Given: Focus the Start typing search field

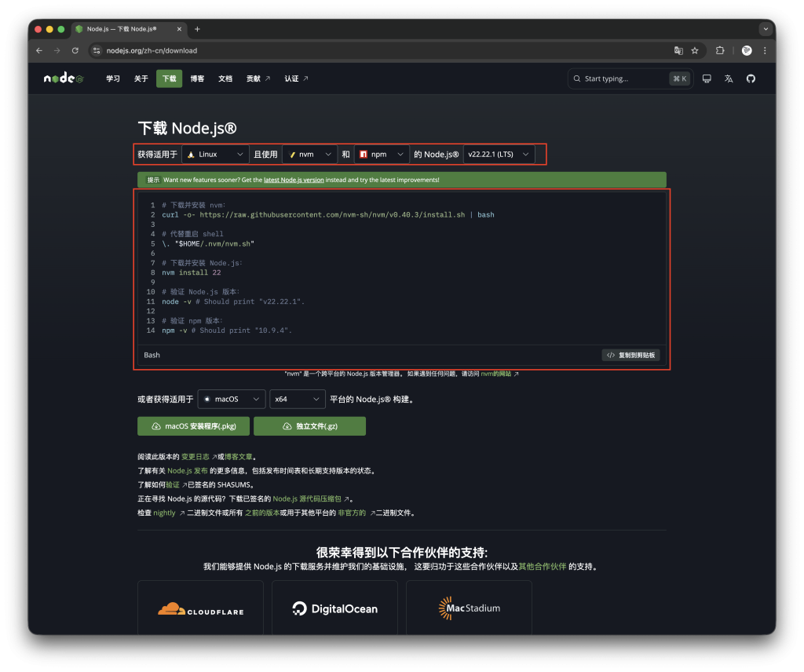Looking at the screenshot, I should coord(624,79).
